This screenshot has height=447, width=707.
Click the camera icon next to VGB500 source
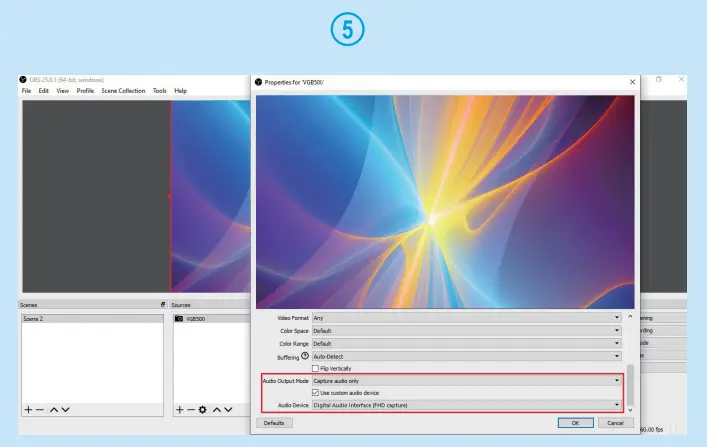179,318
